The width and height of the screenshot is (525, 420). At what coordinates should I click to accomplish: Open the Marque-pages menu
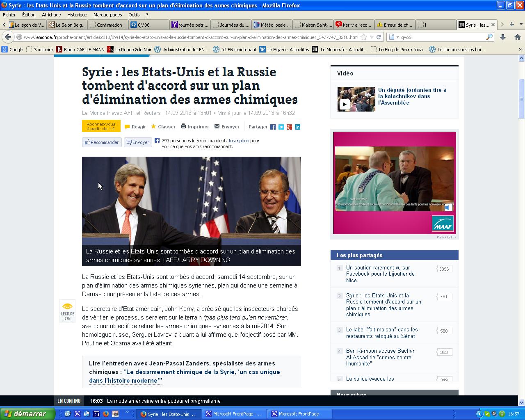(108, 15)
